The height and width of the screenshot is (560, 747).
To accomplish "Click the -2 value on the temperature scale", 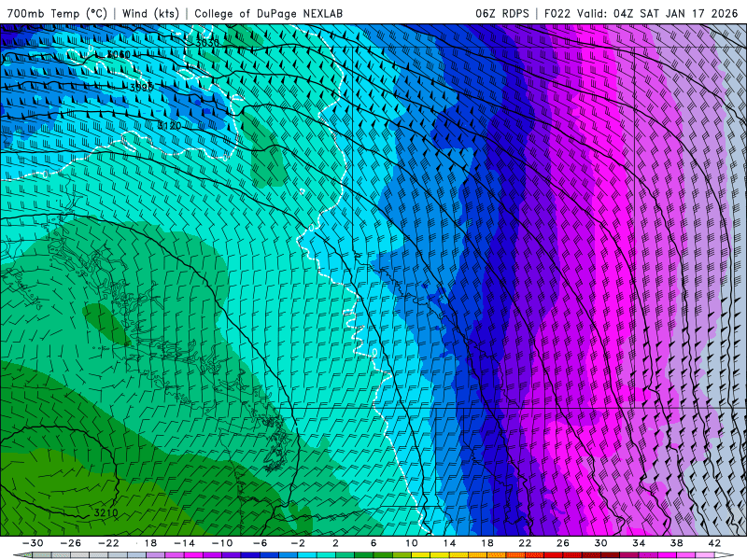I will pyautogui.click(x=298, y=543).
